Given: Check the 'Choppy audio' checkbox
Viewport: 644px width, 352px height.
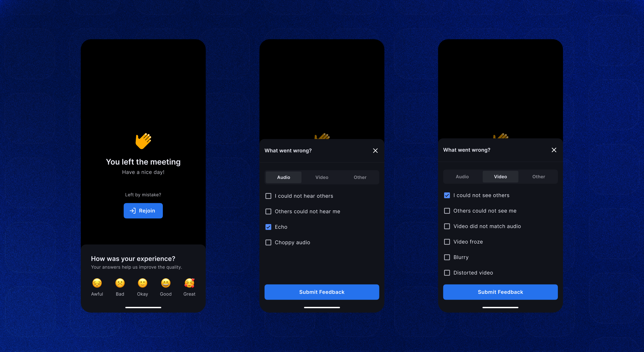Looking at the screenshot, I should [x=268, y=242].
